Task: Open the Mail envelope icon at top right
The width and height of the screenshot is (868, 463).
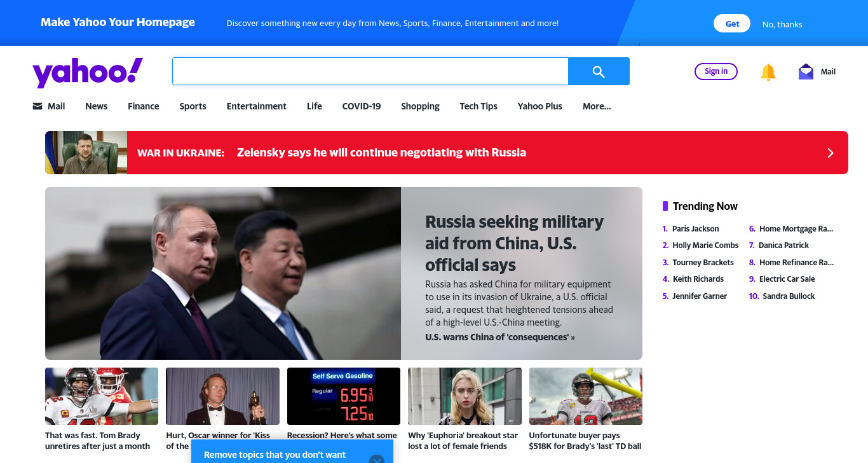Action: coord(806,71)
